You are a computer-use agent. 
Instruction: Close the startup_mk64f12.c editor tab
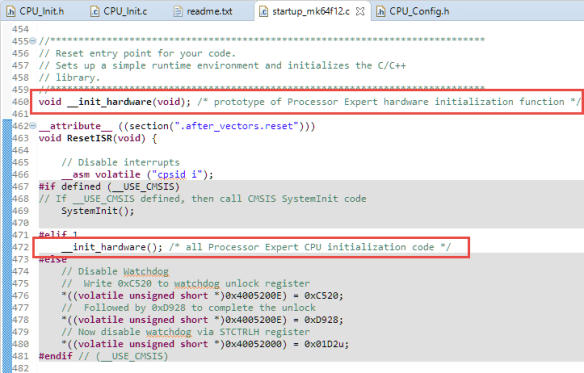pyautogui.click(x=360, y=12)
